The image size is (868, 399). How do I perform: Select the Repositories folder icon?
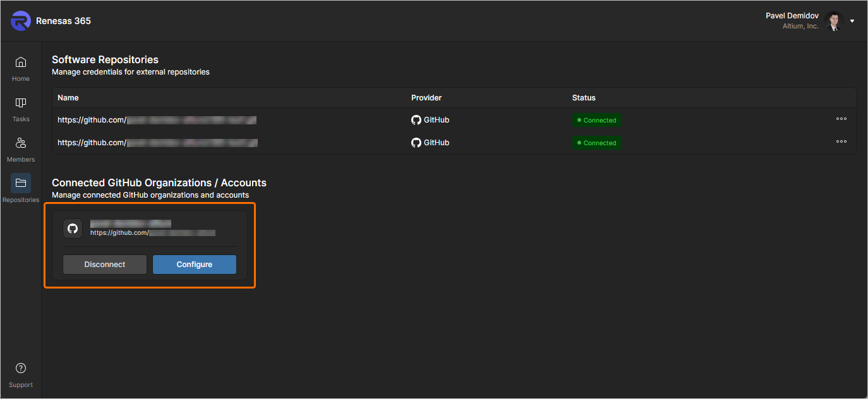21,183
